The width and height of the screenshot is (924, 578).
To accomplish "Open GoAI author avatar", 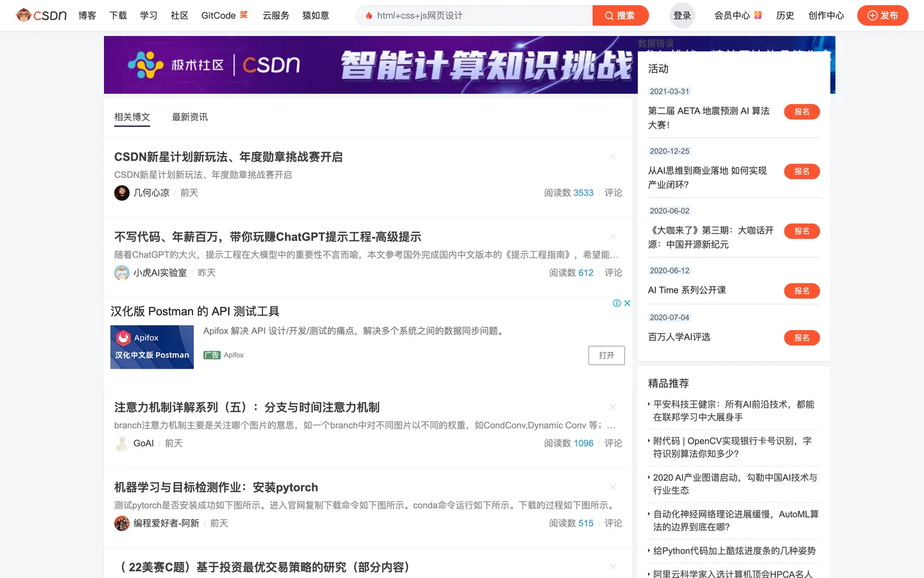I will (122, 443).
